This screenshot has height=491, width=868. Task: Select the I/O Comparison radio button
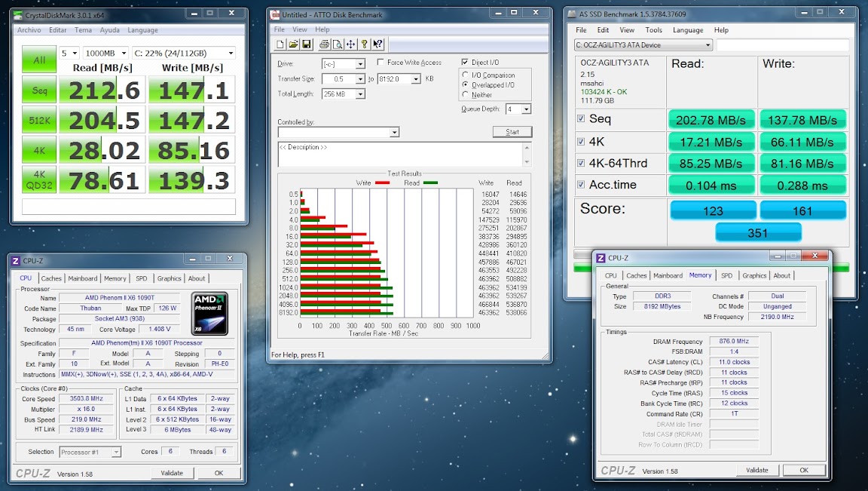[x=465, y=75]
